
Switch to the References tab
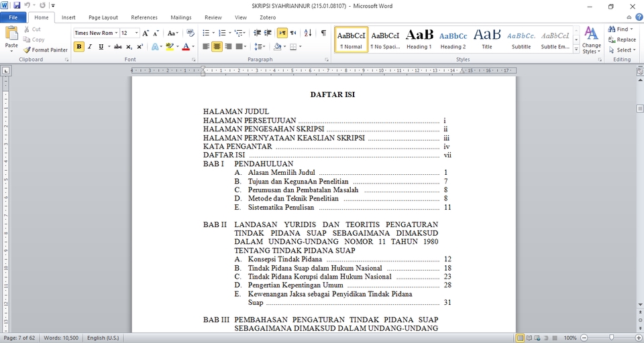(144, 17)
